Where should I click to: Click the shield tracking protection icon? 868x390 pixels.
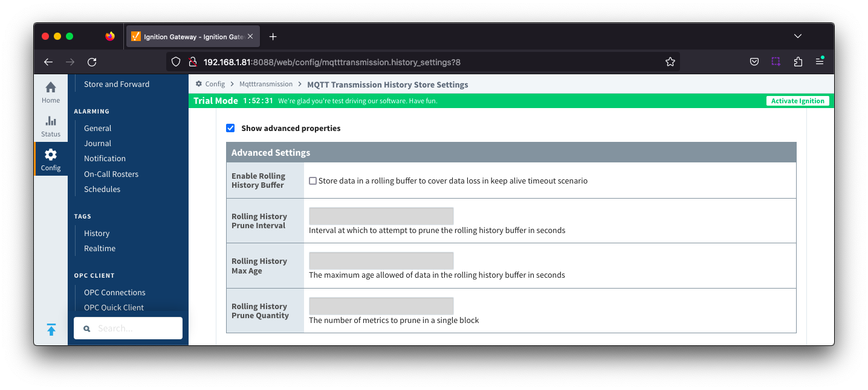click(x=176, y=62)
